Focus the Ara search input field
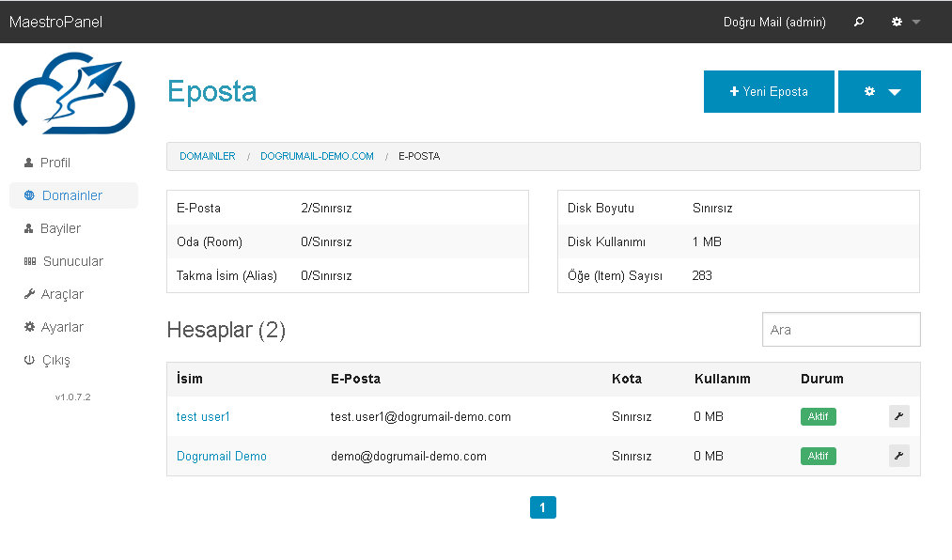 coord(841,330)
